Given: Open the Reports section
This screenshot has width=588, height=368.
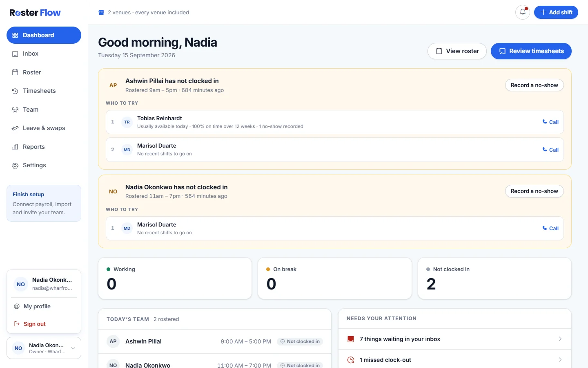Looking at the screenshot, I should 44,147.
